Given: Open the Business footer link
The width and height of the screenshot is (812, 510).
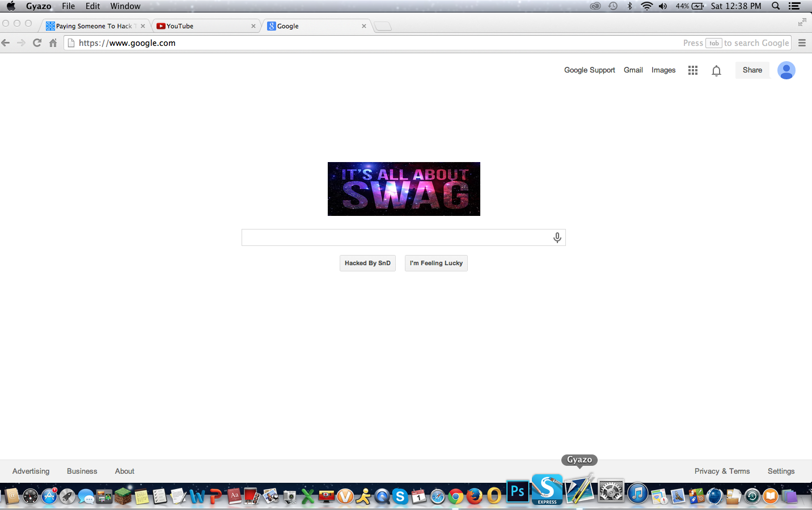Looking at the screenshot, I should coord(82,471).
